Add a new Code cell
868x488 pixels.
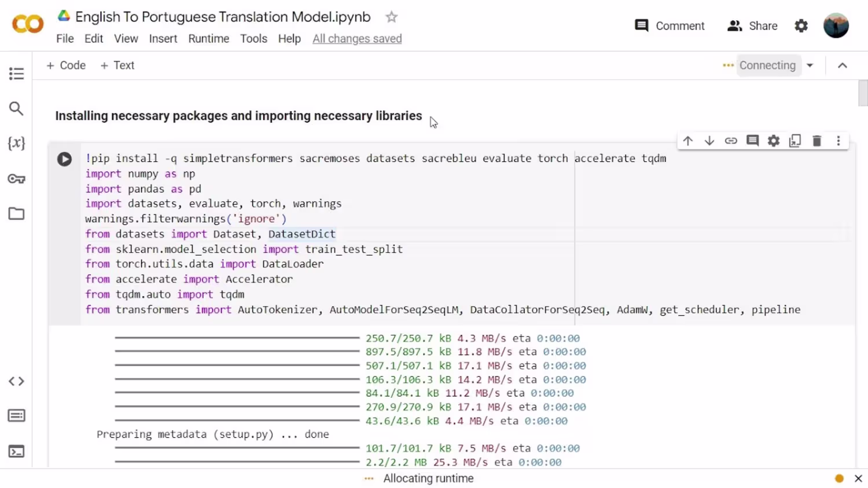66,65
